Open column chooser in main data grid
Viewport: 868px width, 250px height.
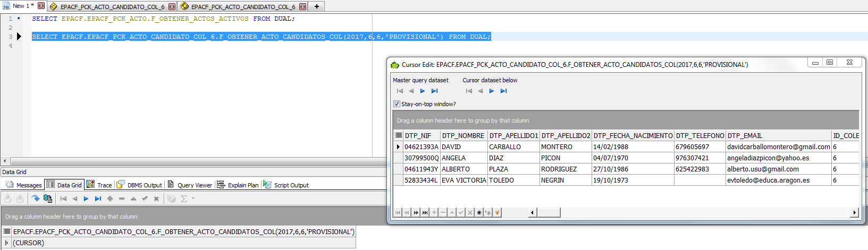point(6,231)
